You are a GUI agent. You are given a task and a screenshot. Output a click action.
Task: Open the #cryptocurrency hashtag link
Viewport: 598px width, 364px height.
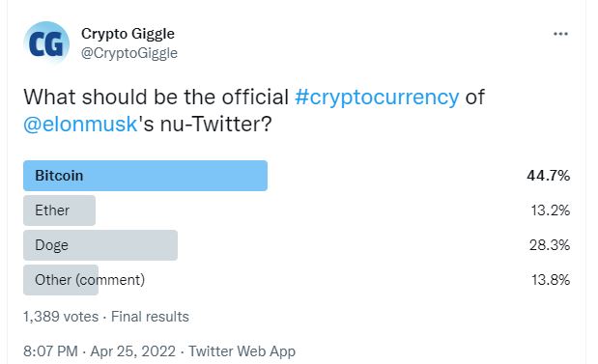click(377, 98)
